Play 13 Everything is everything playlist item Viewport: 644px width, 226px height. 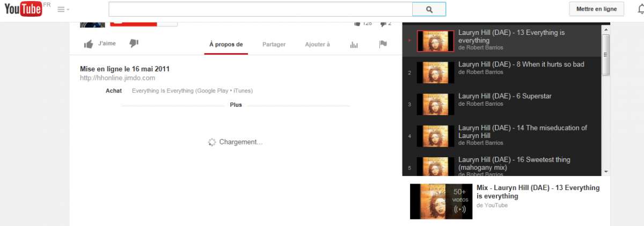tap(502, 40)
